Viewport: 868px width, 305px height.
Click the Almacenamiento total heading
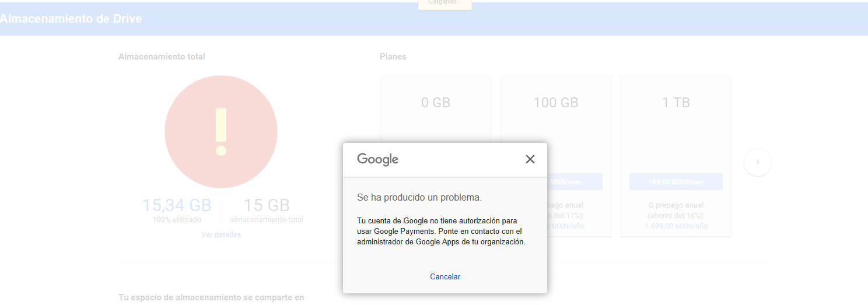click(162, 57)
